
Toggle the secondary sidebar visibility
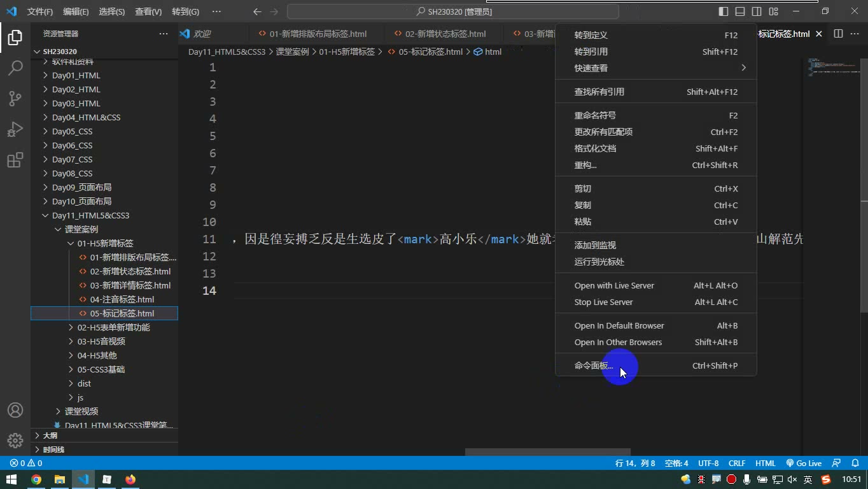[x=757, y=11]
